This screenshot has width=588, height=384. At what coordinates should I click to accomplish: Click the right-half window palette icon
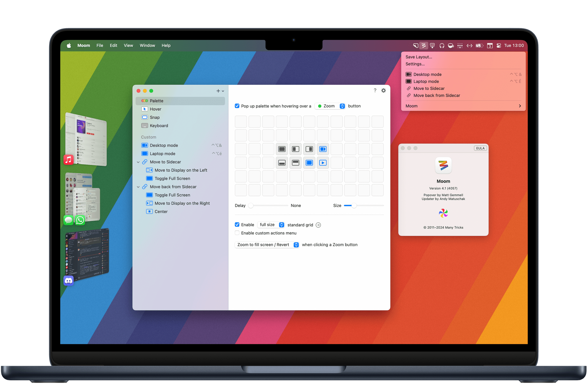(309, 149)
